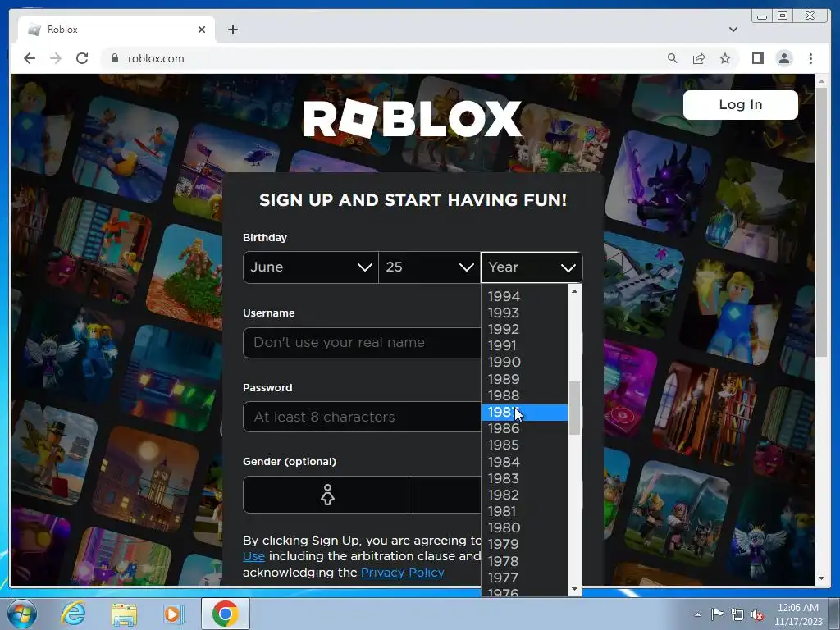840x630 pixels.
Task: Choose 1989 from the year list
Action: click(524, 379)
